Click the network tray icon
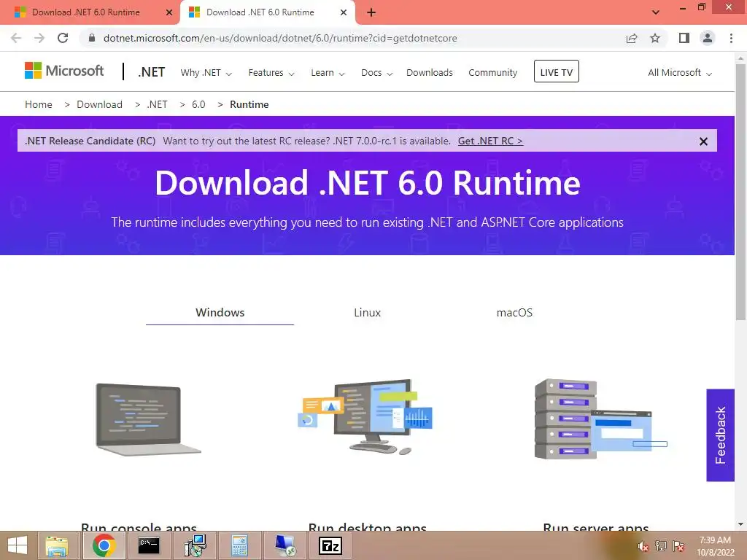This screenshot has height=560, width=747. [660, 546]
